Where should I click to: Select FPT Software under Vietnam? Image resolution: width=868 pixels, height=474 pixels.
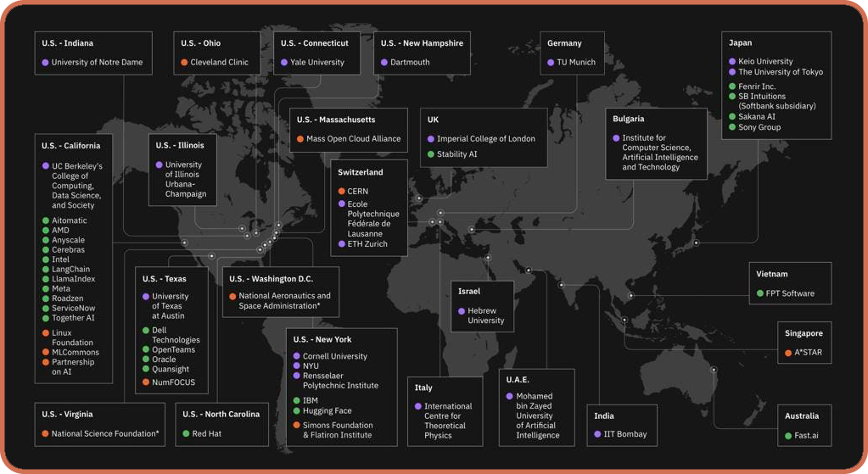[x=790, y=293]
